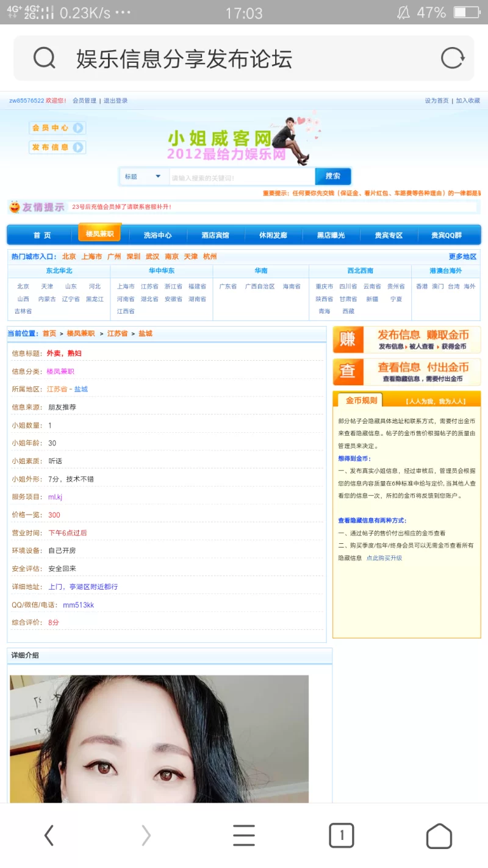Image resolution: width=488 pixels, height=868 pixels.
Task: Choose 杭州 in hot city entries
Action: pyautogui.click(x=210, y=256)
